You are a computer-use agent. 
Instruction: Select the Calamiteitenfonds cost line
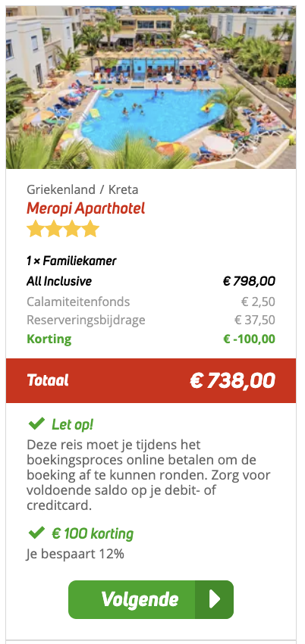151,302
